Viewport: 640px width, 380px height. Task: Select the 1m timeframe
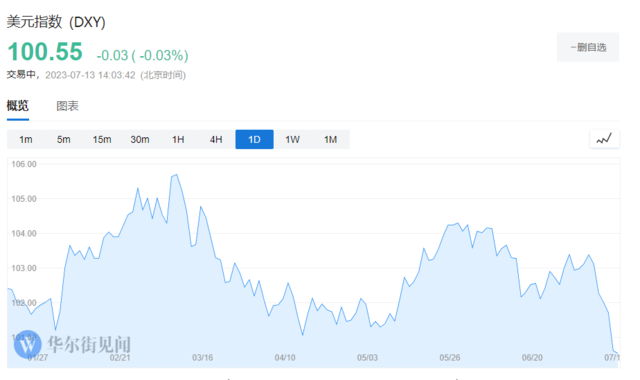(x=26, y=140)
